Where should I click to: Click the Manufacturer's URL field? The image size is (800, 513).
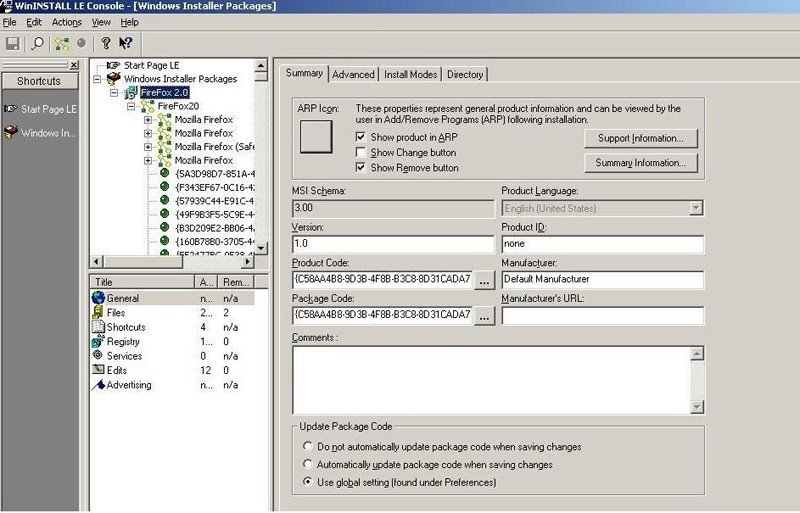(603, 315)
